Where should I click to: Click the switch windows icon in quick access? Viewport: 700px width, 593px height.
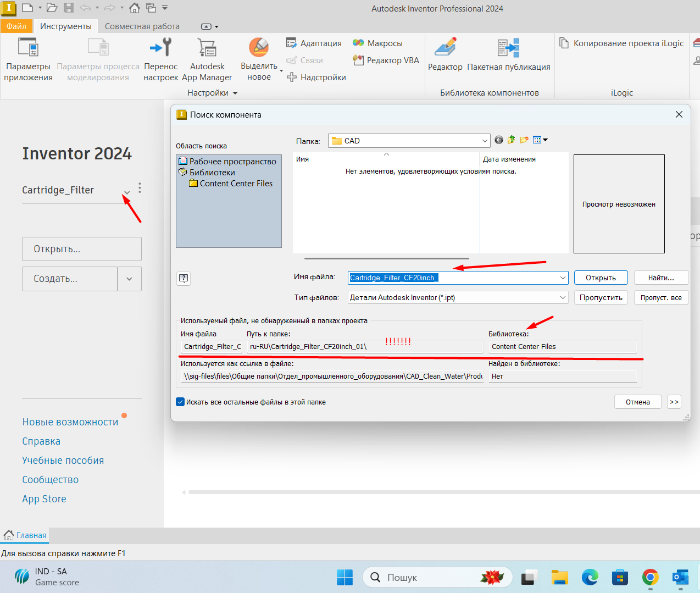tap(151, 8)
